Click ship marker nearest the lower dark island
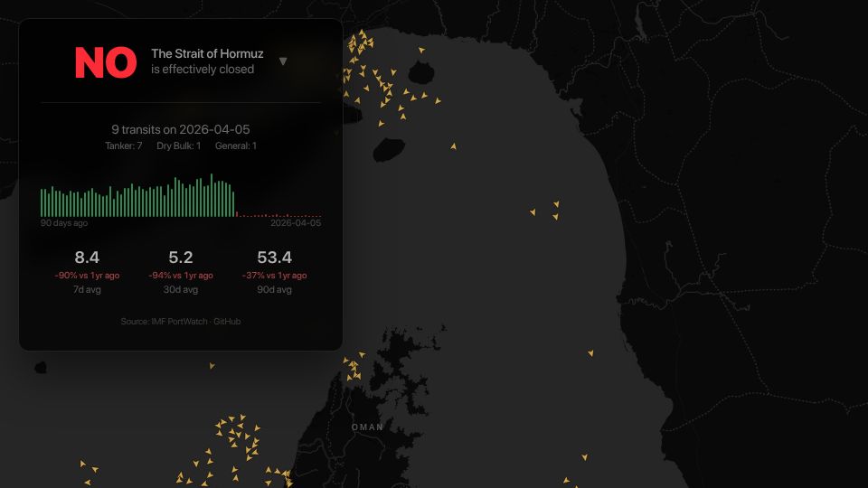Screen dimensions: 868x488 pyautogui.click(x=382, y=124)
